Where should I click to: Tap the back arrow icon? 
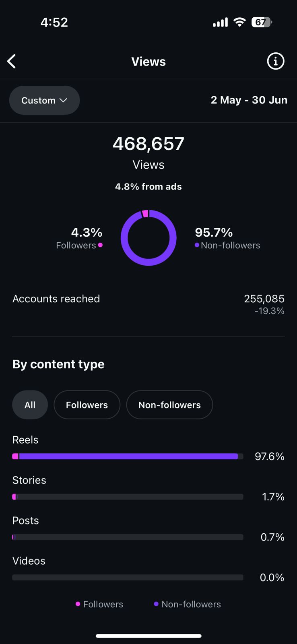[12, 62]
